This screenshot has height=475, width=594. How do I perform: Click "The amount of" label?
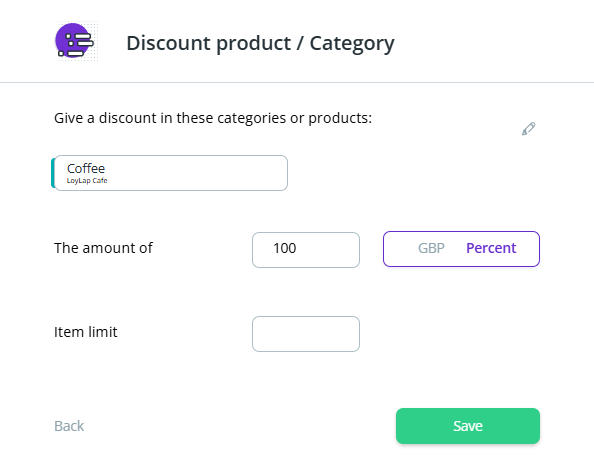[x=103, y=248]
